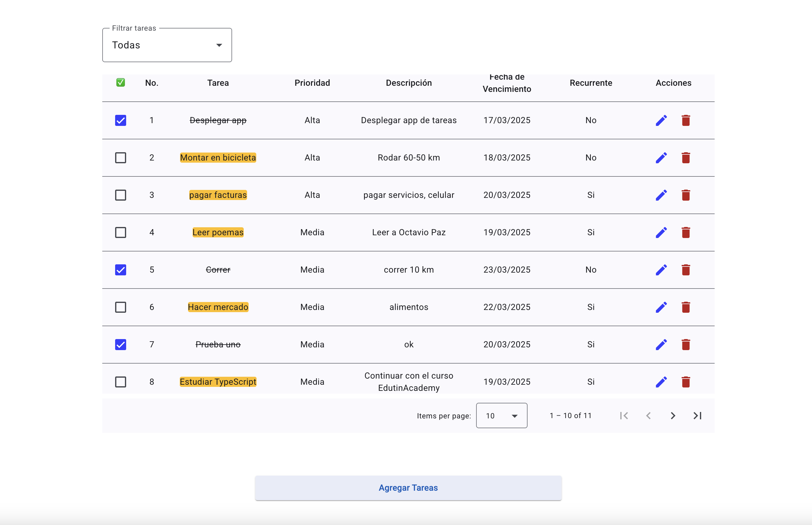Tick the Hacer mercado checkbox
This screenshot has width=812, height=525.
(121, 307)
